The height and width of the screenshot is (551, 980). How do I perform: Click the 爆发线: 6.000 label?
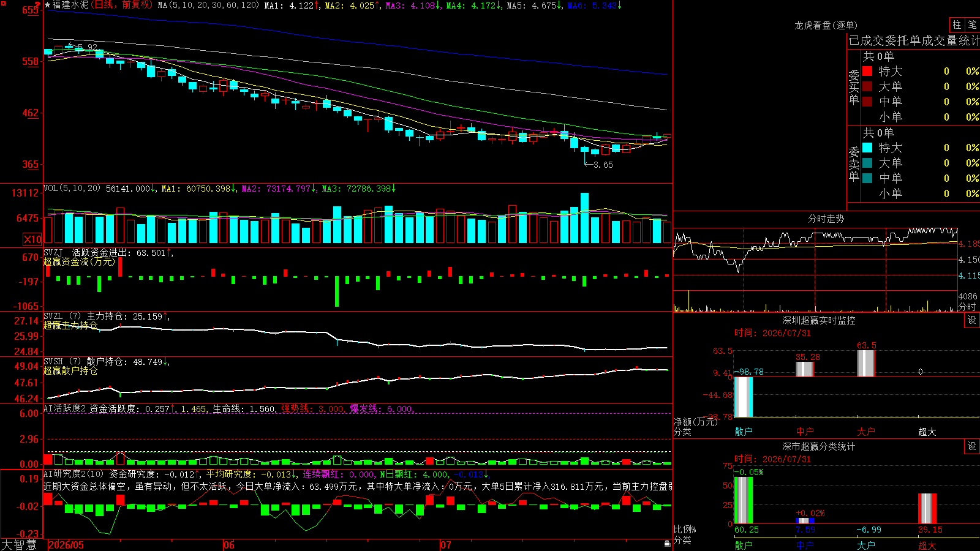point(382,409)
